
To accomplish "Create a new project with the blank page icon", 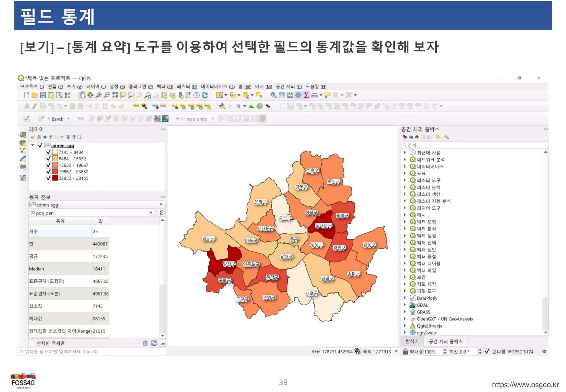I will [x=27, y=95].
